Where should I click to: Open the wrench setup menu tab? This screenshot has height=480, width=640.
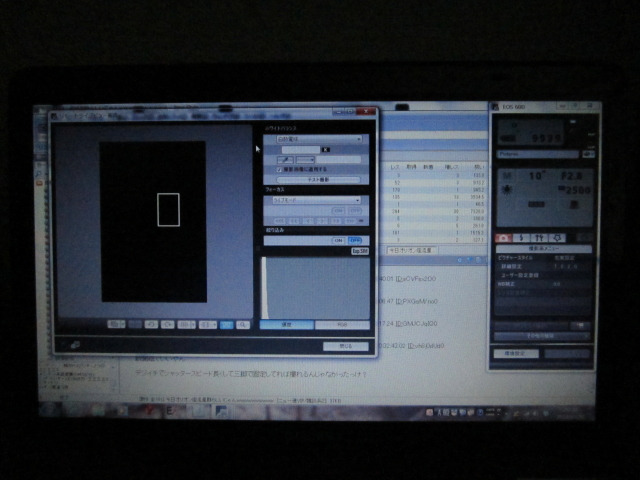click(x=539, y=238)
